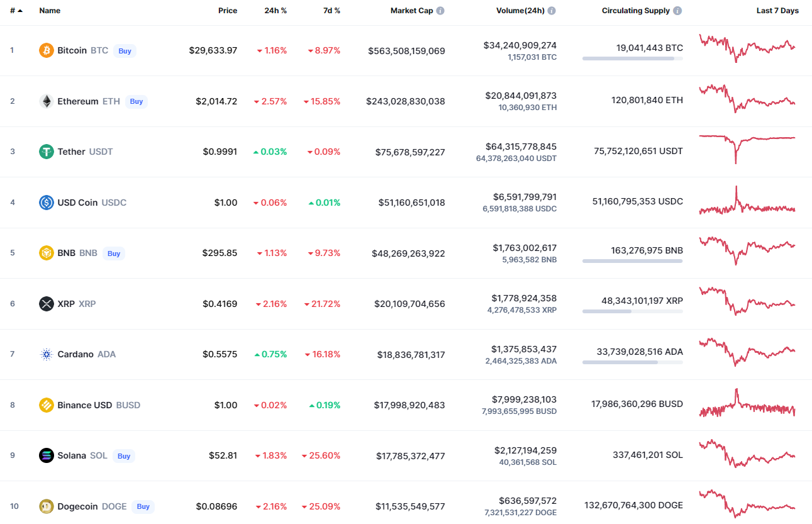Click Bitcoin circulating supply progress bar

633,59
